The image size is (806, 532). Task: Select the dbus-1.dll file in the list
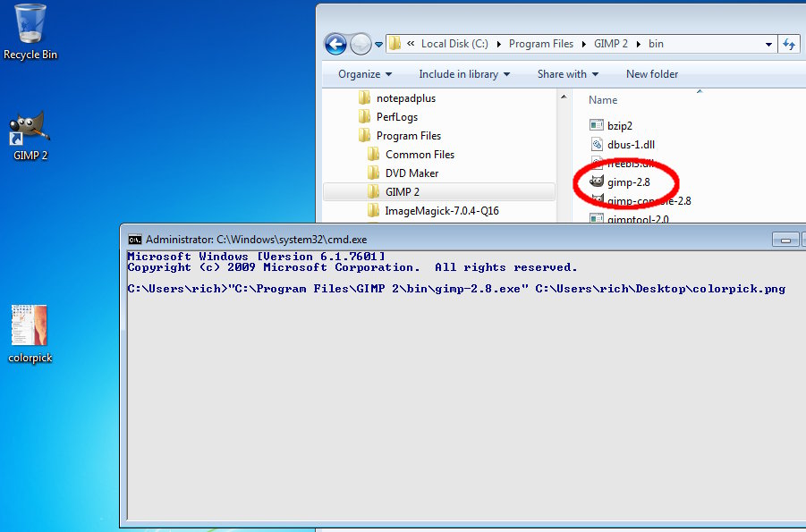click(x=631, y=145)
